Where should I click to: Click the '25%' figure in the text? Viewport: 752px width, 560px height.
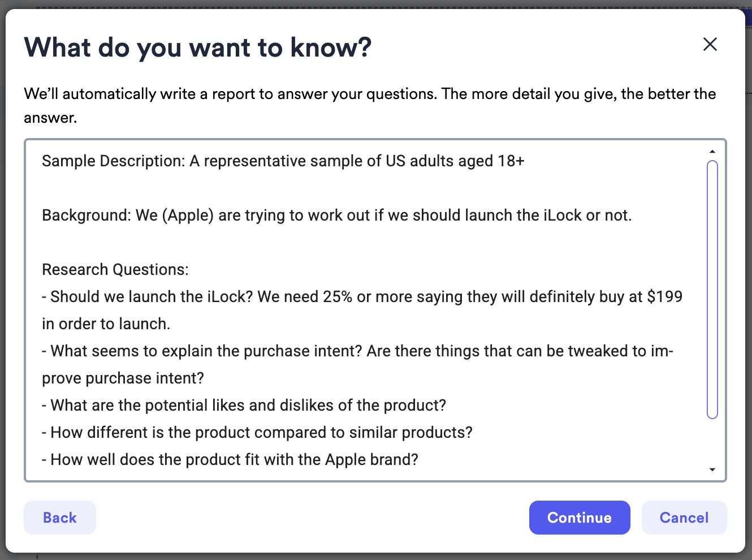click(338, 297)
